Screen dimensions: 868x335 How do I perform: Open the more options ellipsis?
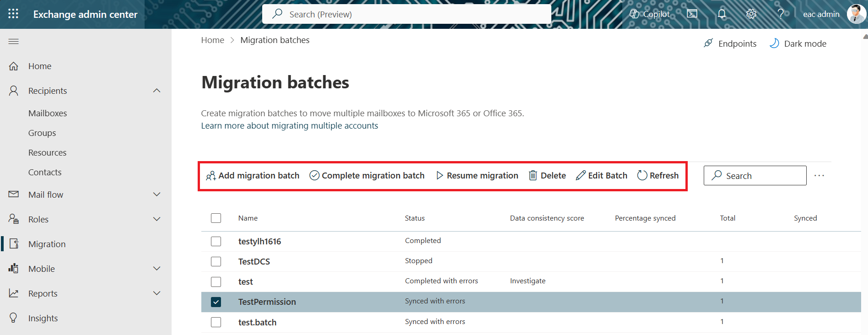click(x=819, y=175)
